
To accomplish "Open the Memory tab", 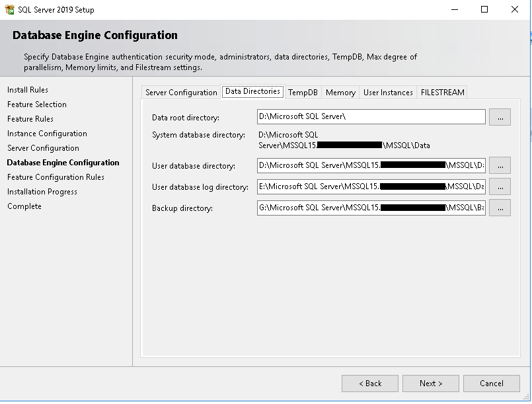I will click(340, 93).
